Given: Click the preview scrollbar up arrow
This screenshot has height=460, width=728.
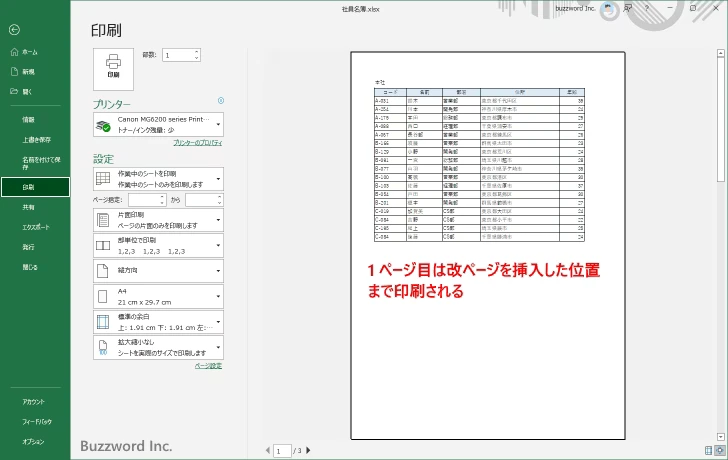Looking at the screenshot, I should coord(721,53).
